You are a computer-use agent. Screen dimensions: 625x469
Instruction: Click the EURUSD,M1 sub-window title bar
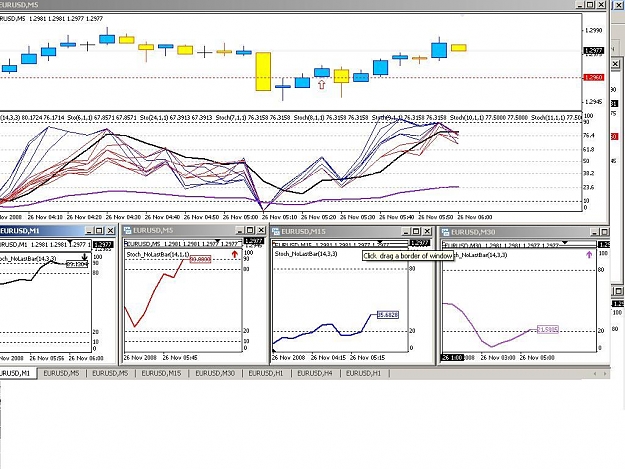[x=58, y=230]
